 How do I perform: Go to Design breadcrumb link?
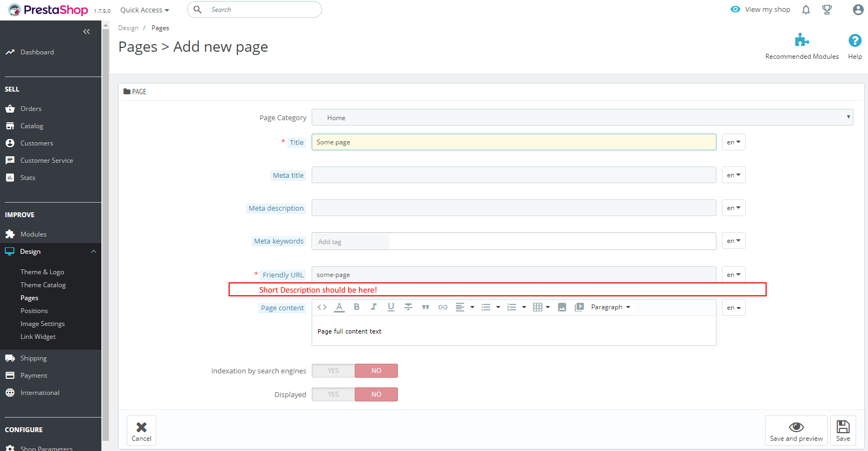click(128, 28)
